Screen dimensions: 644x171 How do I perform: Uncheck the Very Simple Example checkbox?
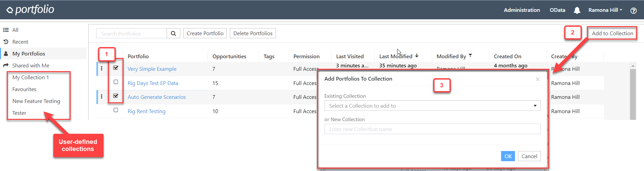pyautogui.click(x=116, y=68)
